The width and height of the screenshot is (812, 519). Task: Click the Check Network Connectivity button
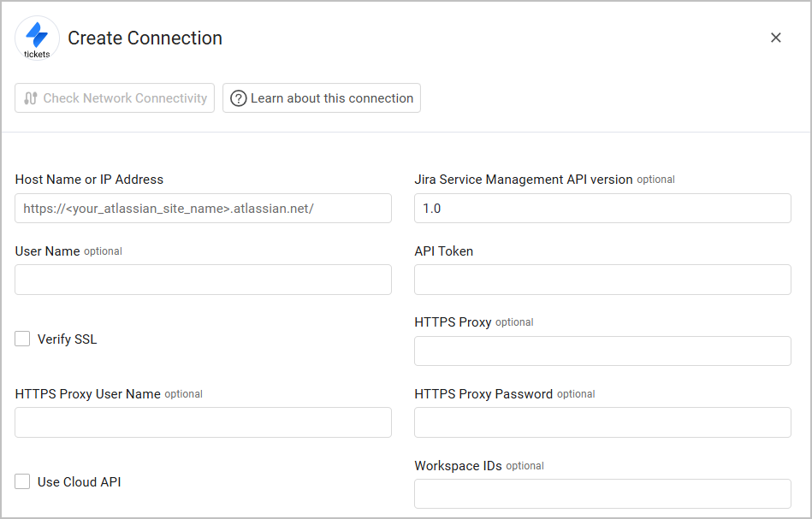[x=115, y=98]
